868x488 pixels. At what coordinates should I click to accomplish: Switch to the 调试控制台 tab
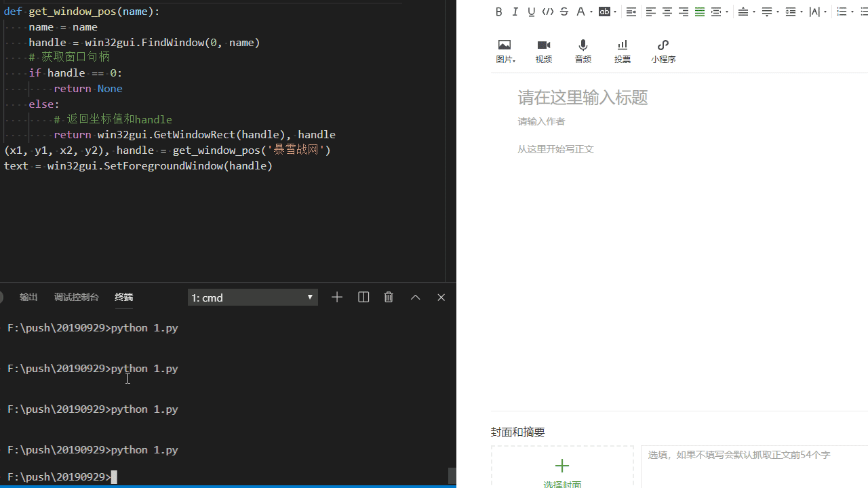(x=76, y=297)
